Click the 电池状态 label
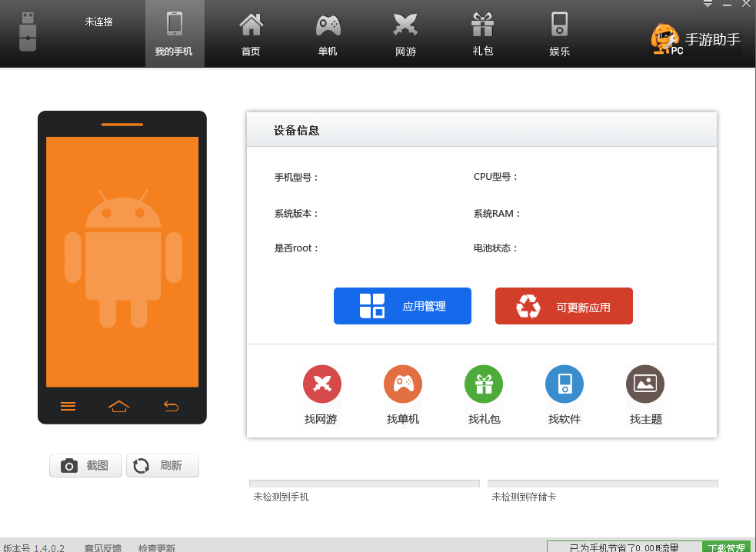Screen dimensions: 756x552 [x=495, y=248]
